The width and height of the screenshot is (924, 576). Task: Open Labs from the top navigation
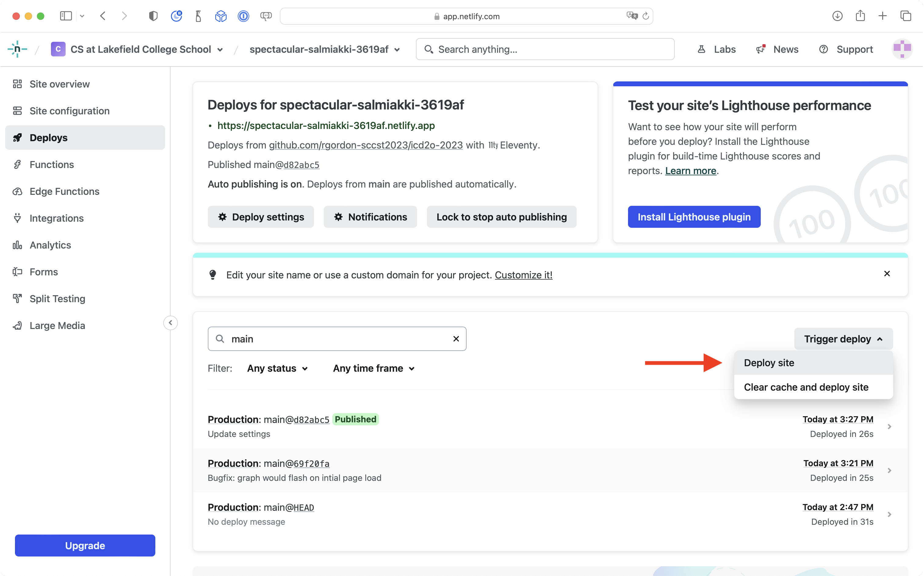pyautogui.click(x=716, y=49)
